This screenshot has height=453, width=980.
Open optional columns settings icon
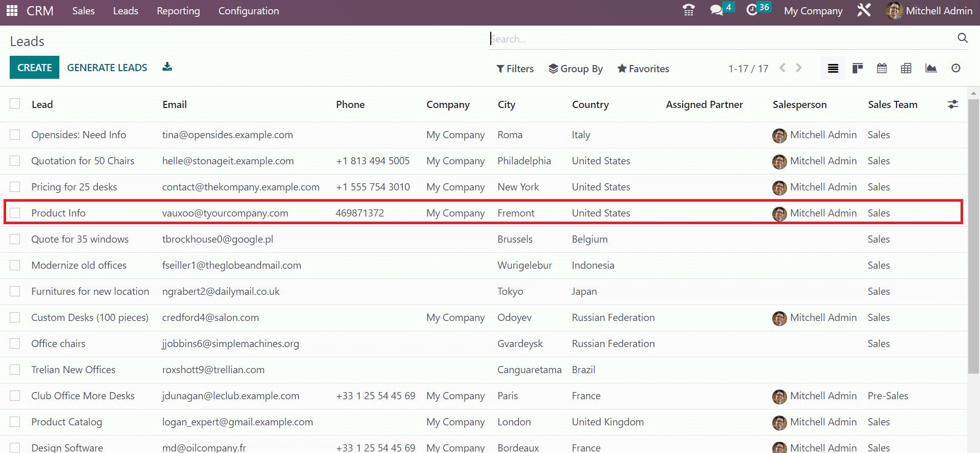coord(953,104)
